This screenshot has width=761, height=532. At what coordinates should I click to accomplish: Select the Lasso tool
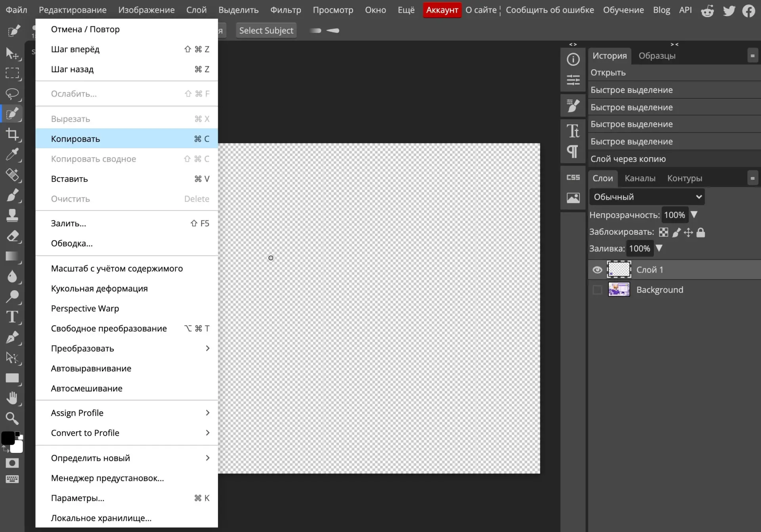pos(12,94)
